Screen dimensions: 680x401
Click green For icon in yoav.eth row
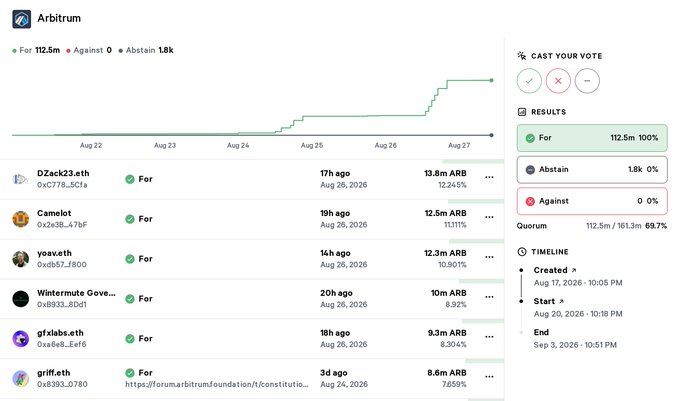tap(130, 259)
